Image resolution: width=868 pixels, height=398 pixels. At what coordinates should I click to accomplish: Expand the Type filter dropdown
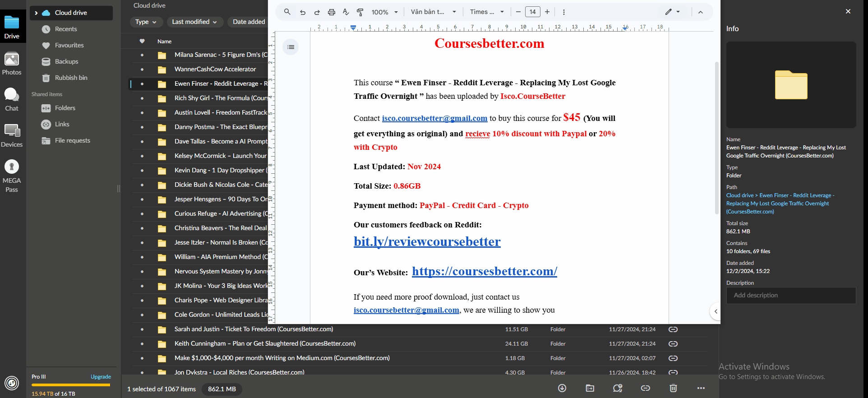click(x=146, y=22)
